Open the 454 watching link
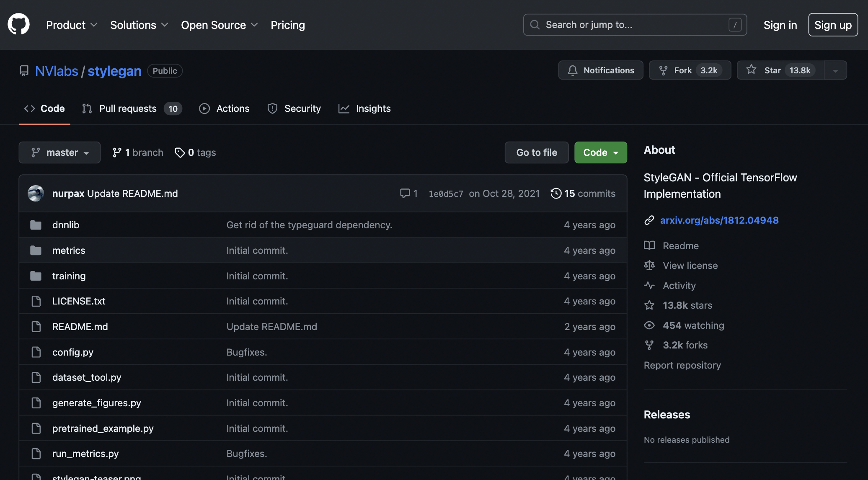 click(693, 325)
